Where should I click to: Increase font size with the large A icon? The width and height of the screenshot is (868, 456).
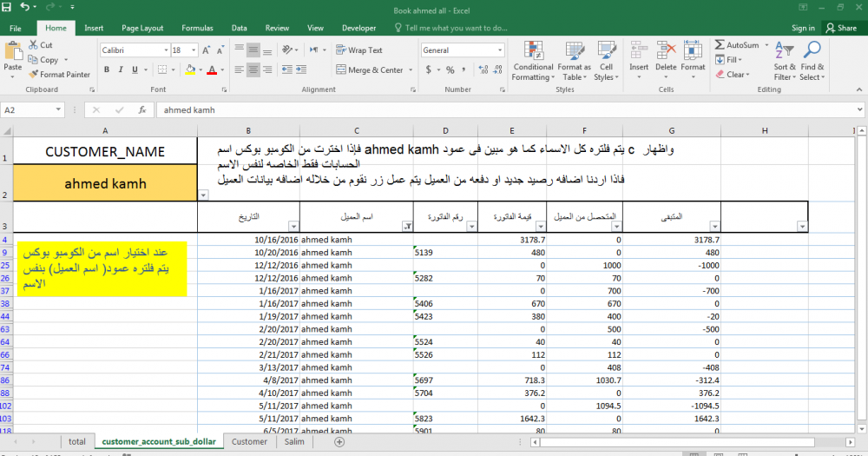[206, 50]
